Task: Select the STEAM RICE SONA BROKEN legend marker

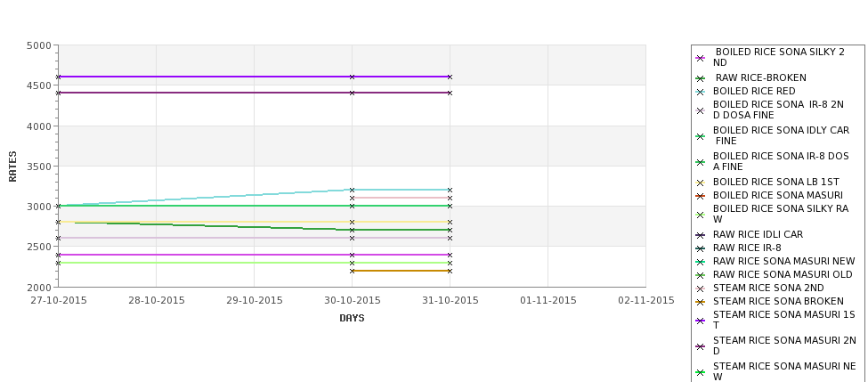Action: click(x=701, y=302)
